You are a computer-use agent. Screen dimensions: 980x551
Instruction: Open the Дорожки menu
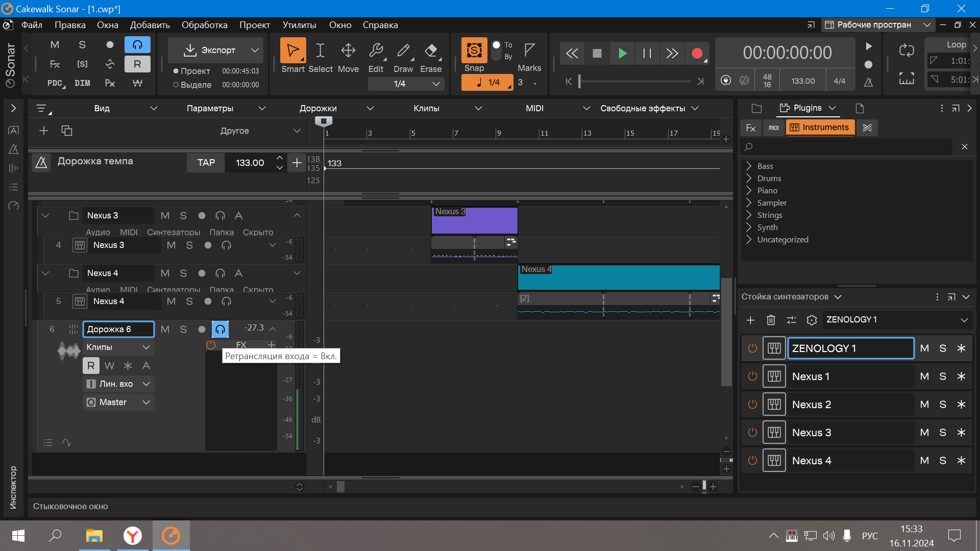click(336, 108)
